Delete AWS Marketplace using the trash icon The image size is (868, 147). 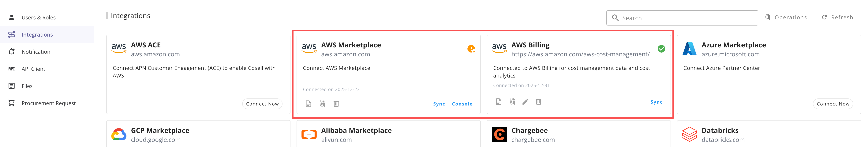point(336,104)
